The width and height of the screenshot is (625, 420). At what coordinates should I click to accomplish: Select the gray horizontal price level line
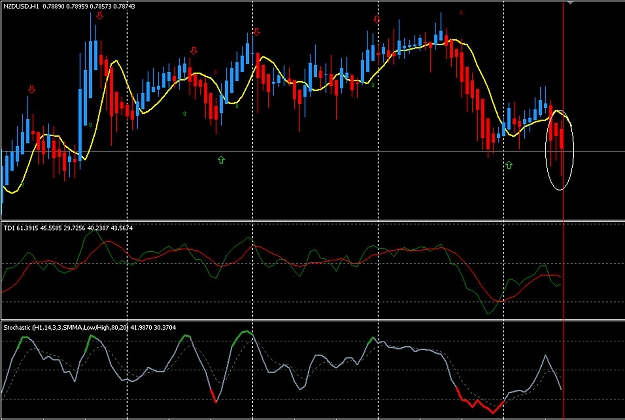[312, 151]
